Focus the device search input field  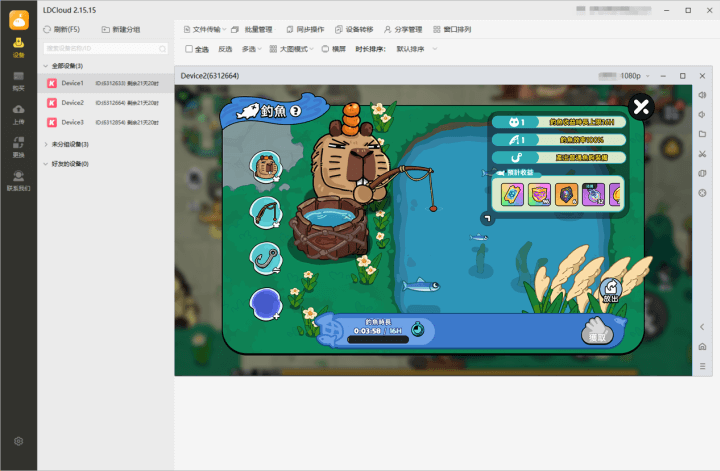[x=106, y=48]
